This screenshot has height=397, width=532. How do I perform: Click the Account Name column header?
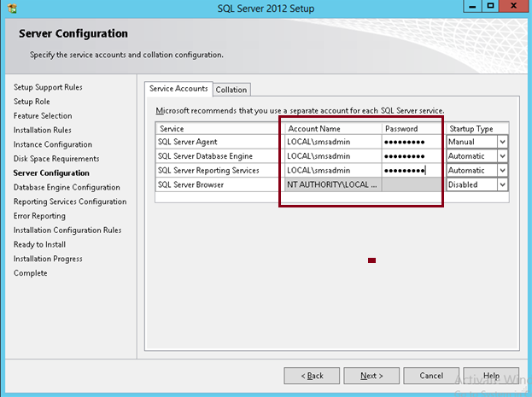333,129
